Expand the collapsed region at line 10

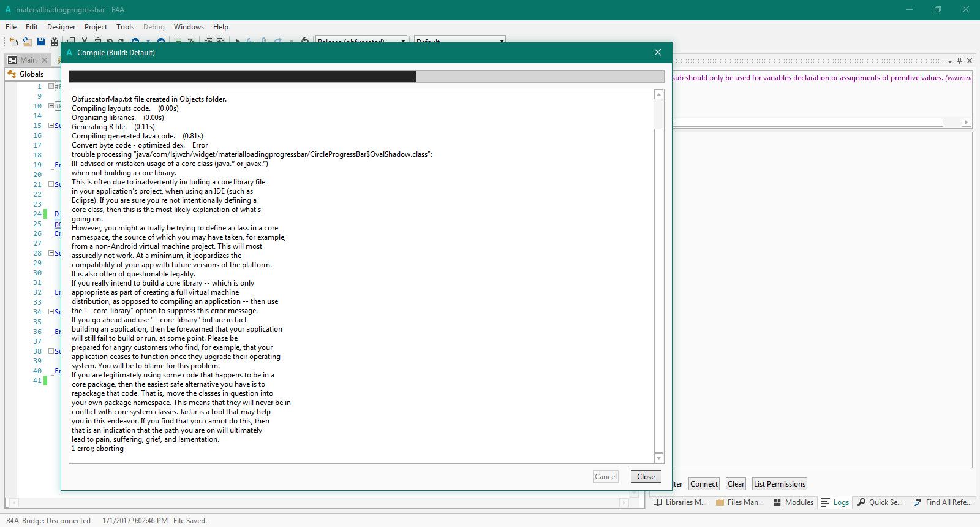tap(51, 106)
